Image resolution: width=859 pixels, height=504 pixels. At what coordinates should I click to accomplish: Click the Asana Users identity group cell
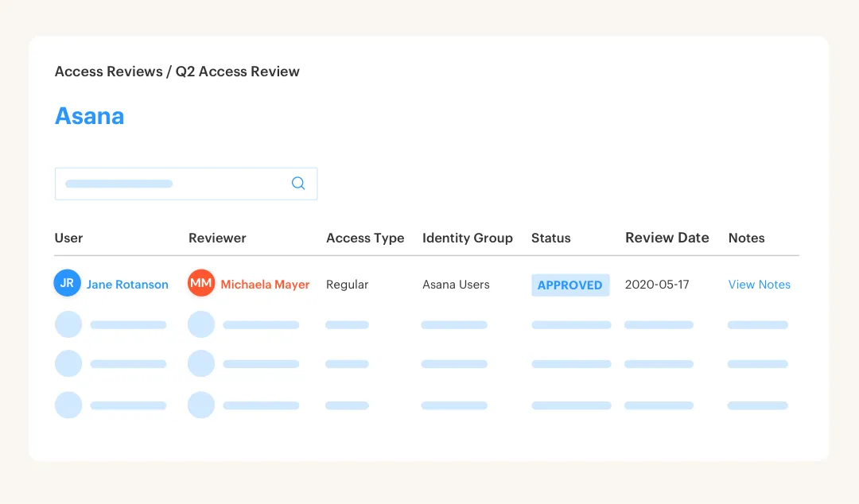click(x=456, y=285)
